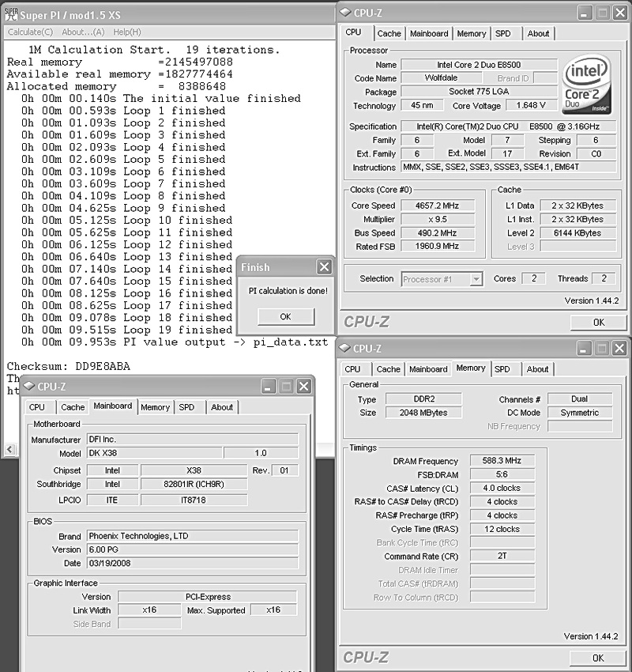Click the Southbridge model 82801IR (ICH9R)

click(x=194, y=485)
